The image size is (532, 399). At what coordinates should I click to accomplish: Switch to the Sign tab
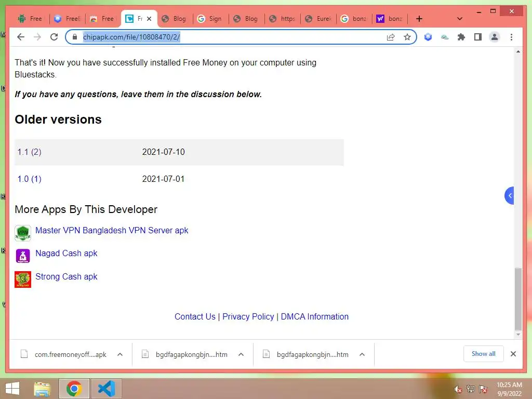(x=210, y=19)
